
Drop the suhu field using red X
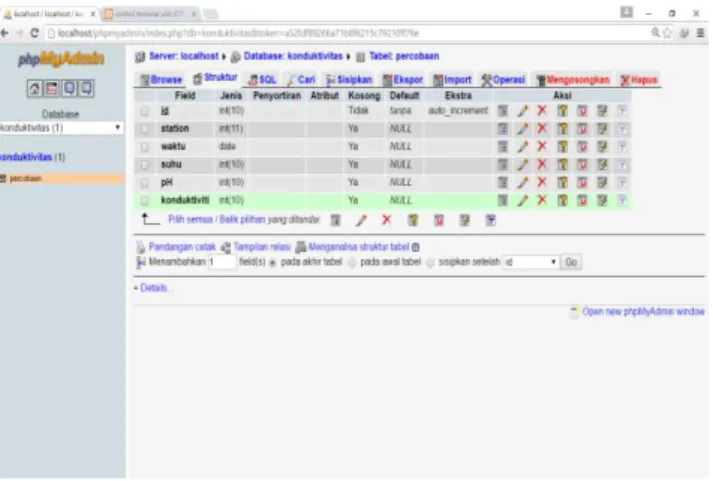click(542, 165)
